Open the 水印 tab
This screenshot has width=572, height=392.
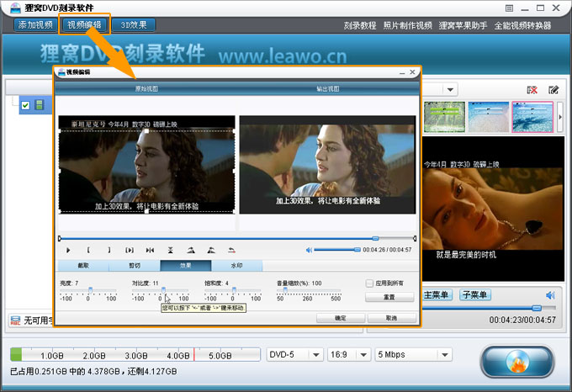pyautogui.click(x=236, y=266)
